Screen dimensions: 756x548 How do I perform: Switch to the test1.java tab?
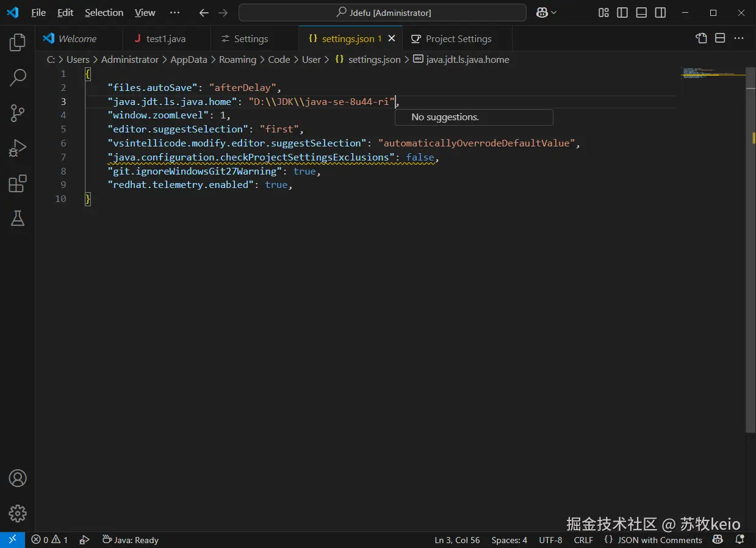[x=166, y=38]
